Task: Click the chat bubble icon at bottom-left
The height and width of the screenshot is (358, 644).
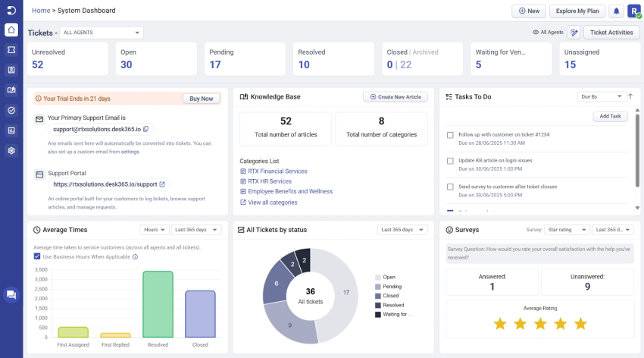Action: [11, 295]
